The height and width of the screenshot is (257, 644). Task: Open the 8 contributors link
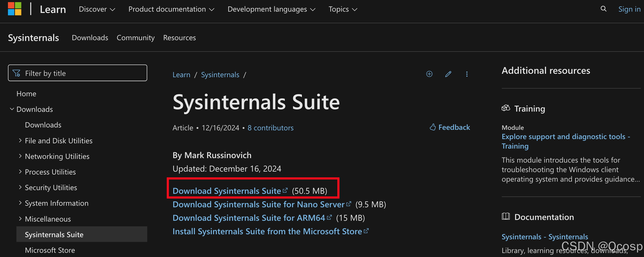click(271, 128)
